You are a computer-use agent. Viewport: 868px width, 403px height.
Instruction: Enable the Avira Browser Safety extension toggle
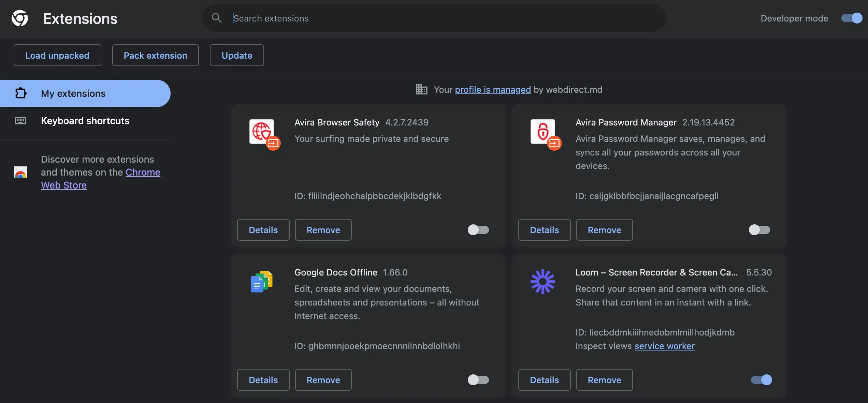click(478, 230)
